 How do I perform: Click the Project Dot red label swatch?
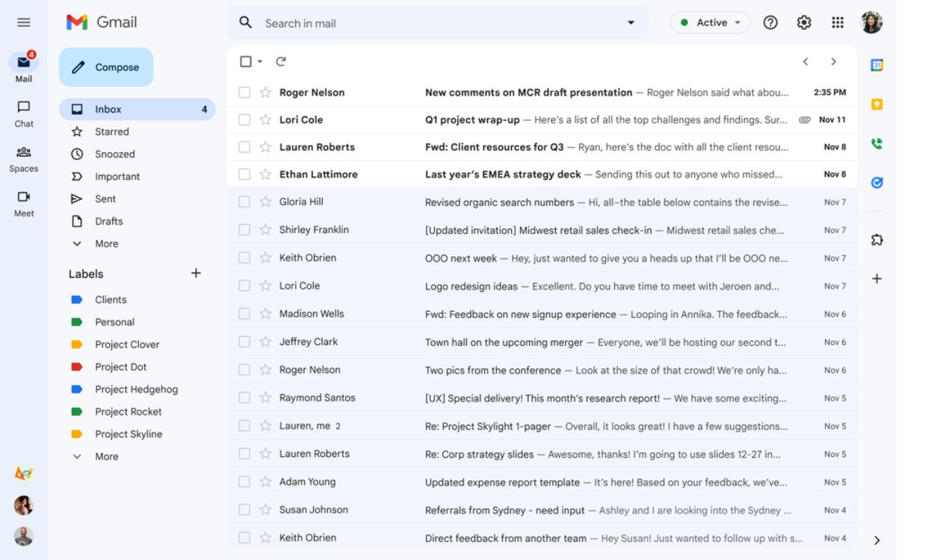(x=77, y=367)
